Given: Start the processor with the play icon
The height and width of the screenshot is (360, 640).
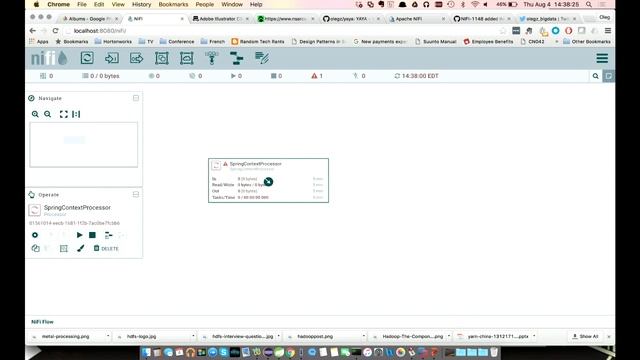Looking at the screenshot, I should coord(80,235).
